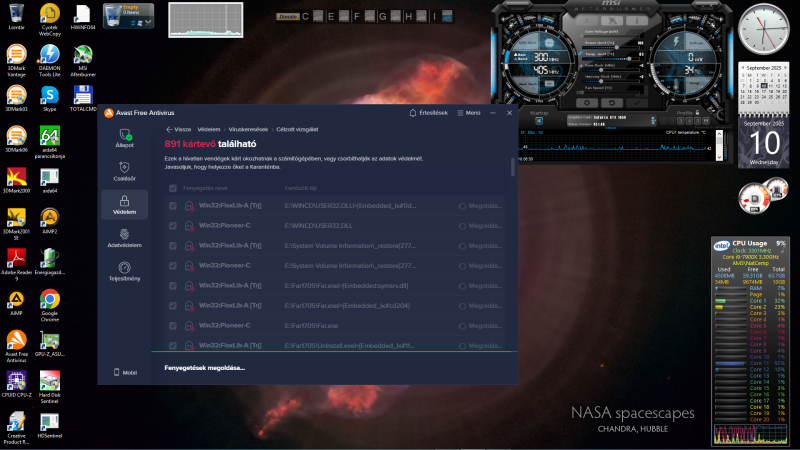
Task: Adjust Afterburner Temp Limit slider
Action: point(609,59)
